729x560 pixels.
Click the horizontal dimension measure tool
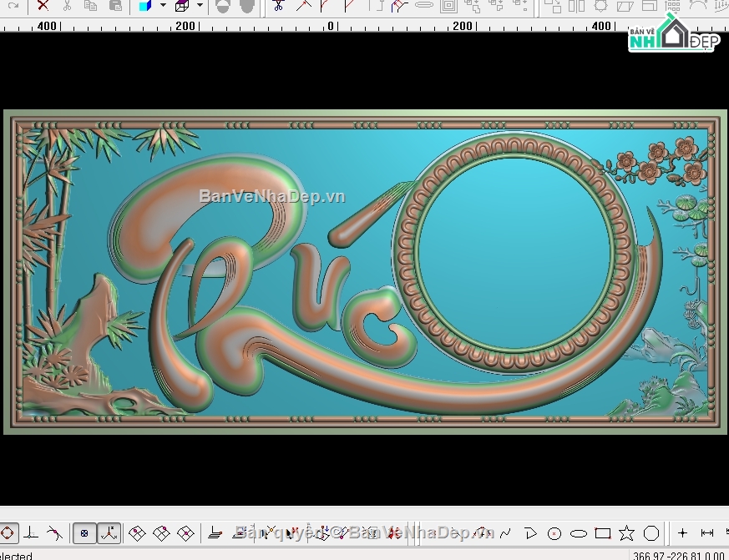tap(706, 533)
